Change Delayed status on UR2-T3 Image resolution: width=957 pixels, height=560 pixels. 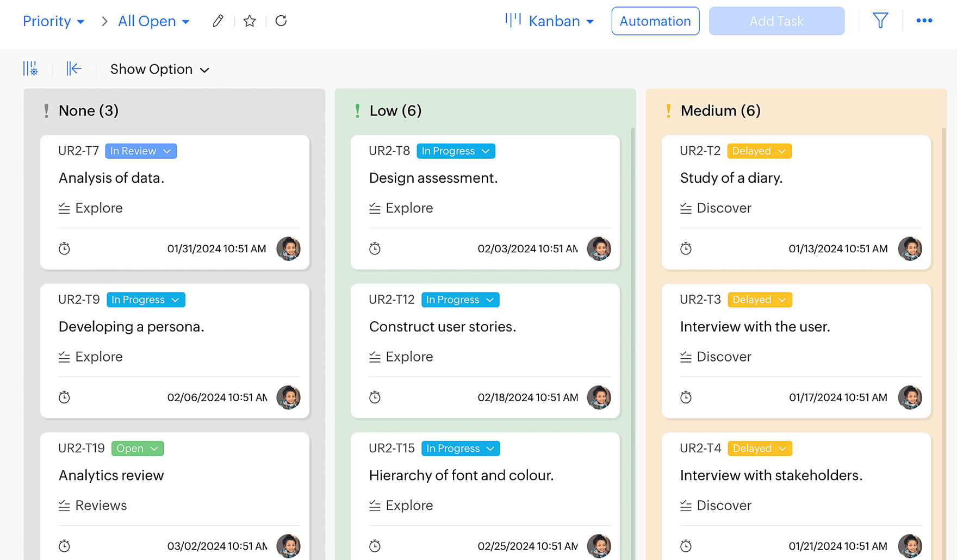[759, 300]
